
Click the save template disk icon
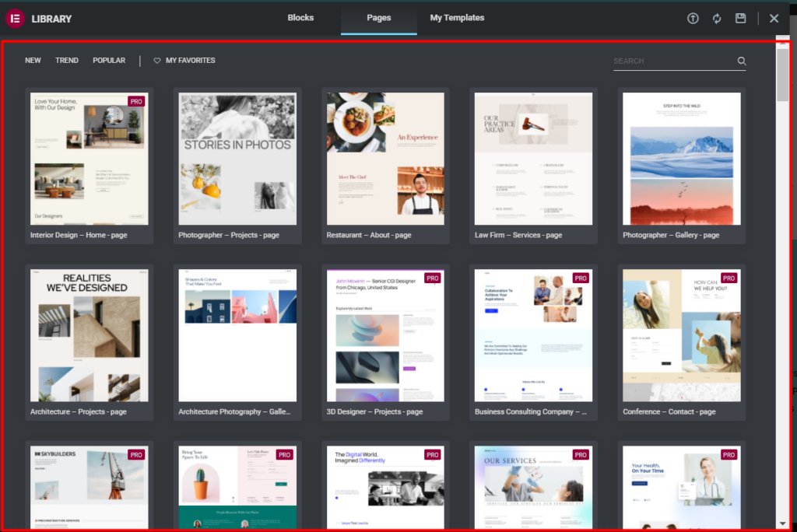coord(741,19)
